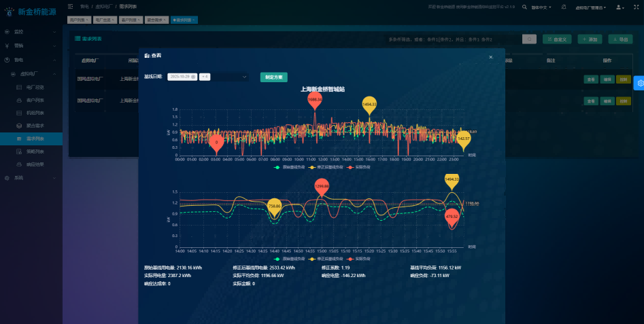Open the 简体中文 language dropdown
Viewport: 644px width, 324px height.
540,7
